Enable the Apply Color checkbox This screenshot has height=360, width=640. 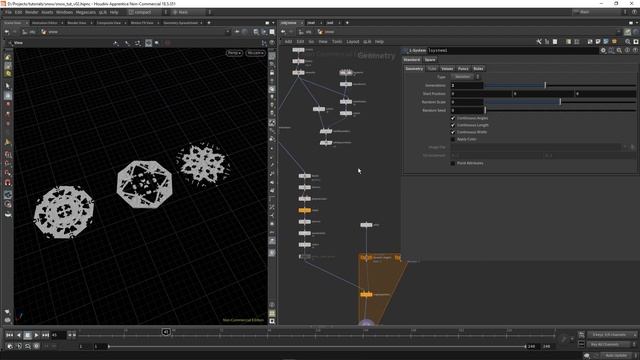[453, 139]
